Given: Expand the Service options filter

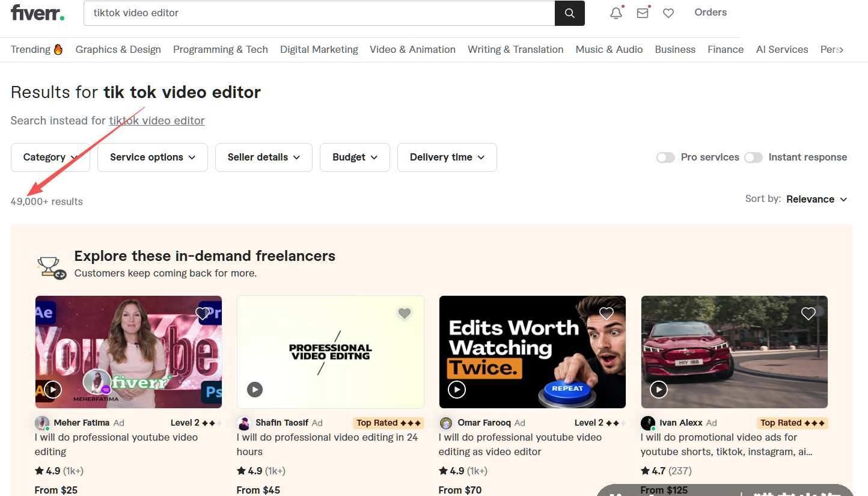Looking at the screenshot, I should (153, 158).
